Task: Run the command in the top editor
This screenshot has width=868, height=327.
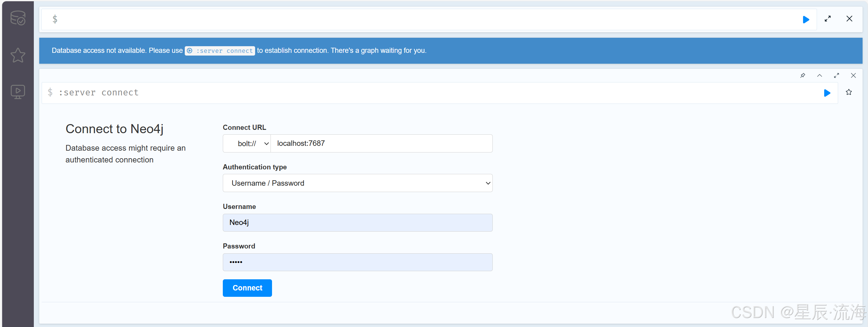Action: coord(806,20)
